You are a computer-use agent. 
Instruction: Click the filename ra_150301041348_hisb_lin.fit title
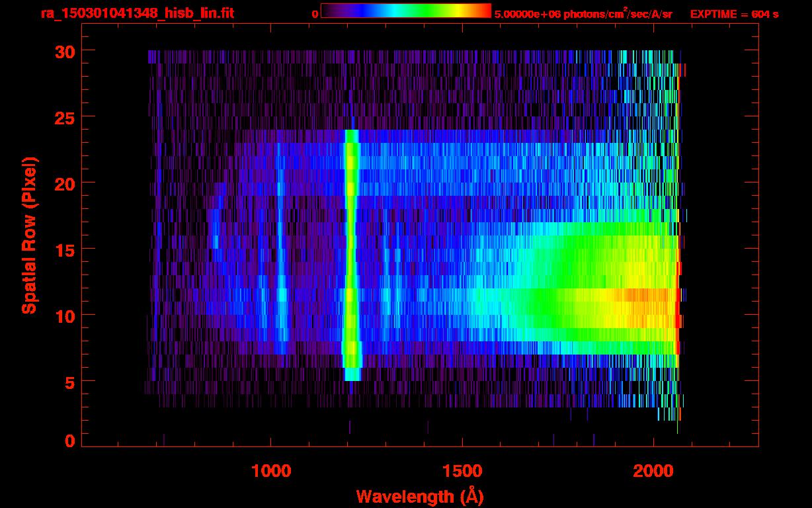[136, 13]
